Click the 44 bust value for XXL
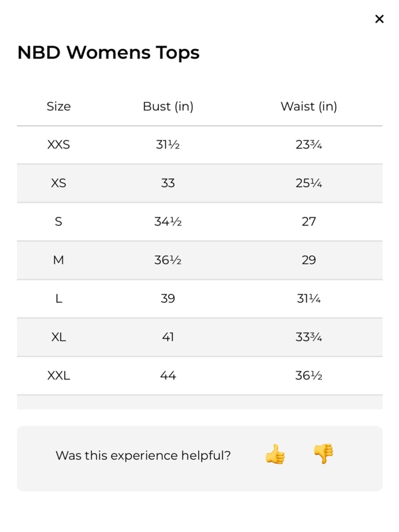399x532 pixels. click(168, 376)
